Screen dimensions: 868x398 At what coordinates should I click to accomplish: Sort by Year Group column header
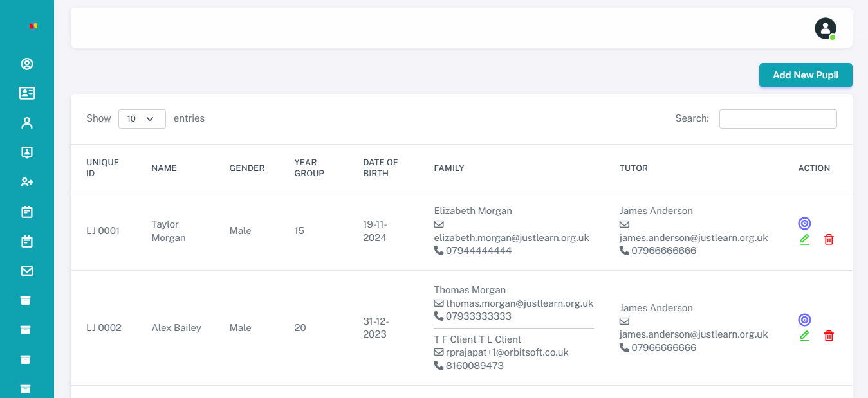click(x=309, y=168)
